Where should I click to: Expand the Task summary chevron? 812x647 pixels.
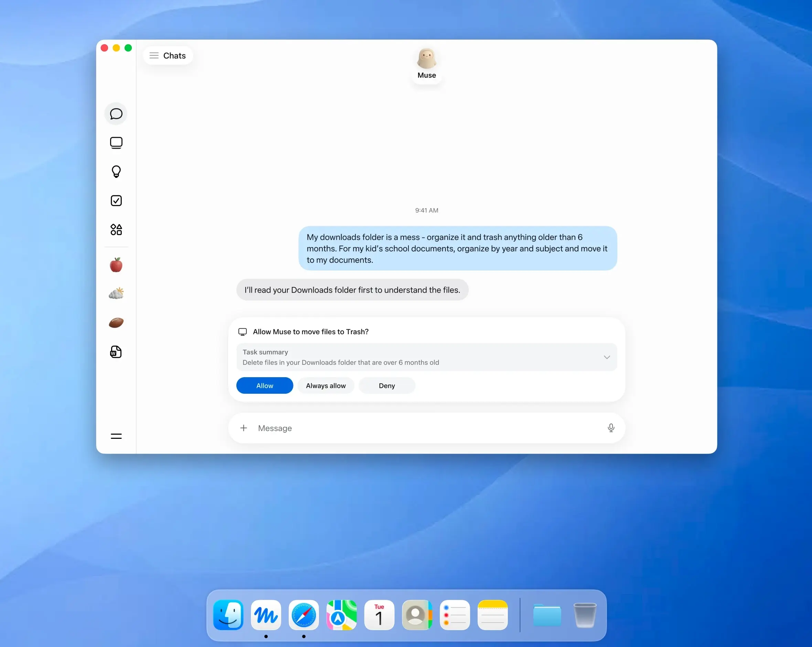click(607, 357)
